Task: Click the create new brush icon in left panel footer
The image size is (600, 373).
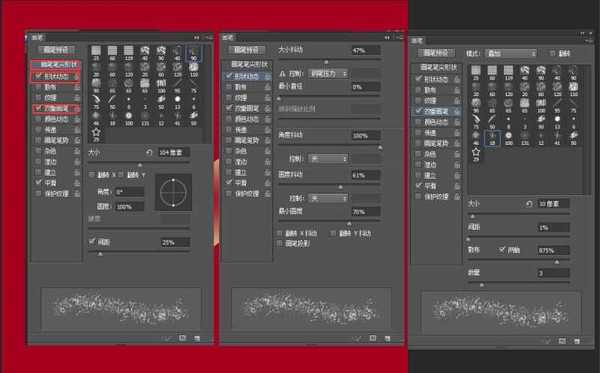Action: pos(183,338)
